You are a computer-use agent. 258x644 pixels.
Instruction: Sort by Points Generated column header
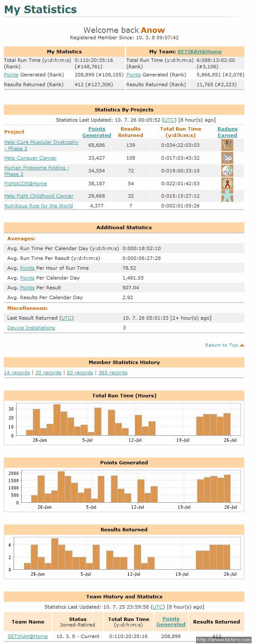coord(97,132)
